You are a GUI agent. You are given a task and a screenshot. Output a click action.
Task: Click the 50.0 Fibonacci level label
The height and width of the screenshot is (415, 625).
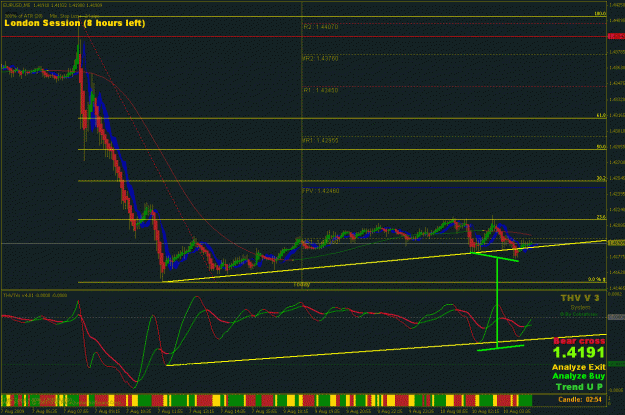[601, 147]
